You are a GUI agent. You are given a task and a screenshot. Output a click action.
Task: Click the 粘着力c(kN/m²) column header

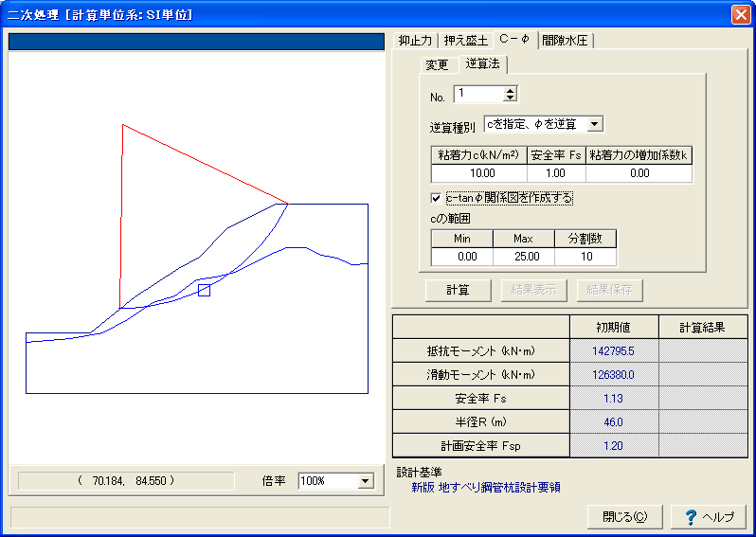point(478,155)
